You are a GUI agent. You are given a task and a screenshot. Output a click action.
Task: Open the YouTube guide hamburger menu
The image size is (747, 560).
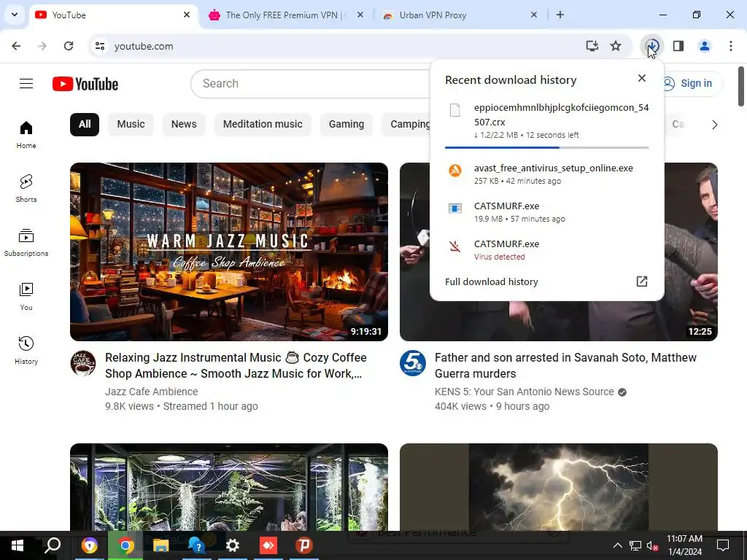pyautogui.click(x=26, y=84)
